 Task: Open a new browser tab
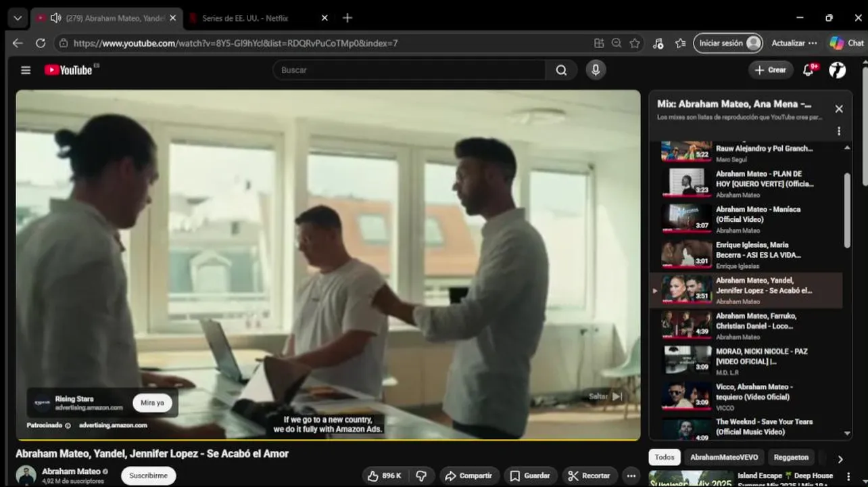click(347, 18)
